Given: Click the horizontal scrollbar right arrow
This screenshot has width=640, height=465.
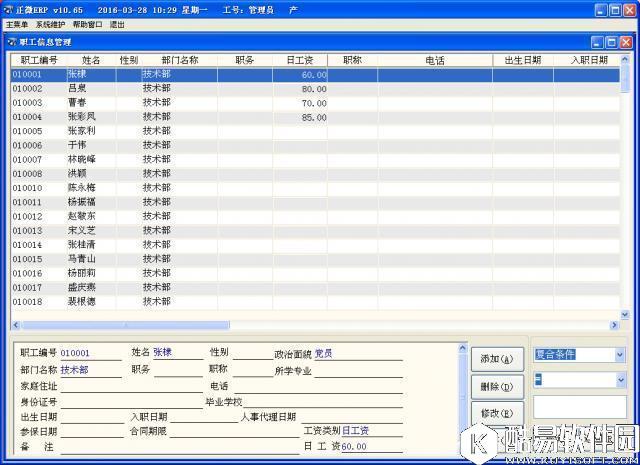Looking at the screenshot, I should (x=614, y=325).
